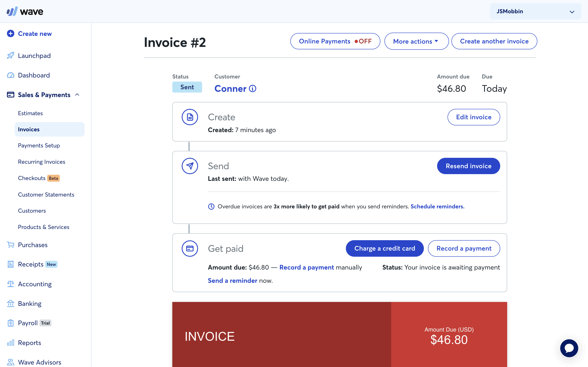Click the Resend invoice button
588x367 pixels.
pyautogui.click(x=468, y=166)
